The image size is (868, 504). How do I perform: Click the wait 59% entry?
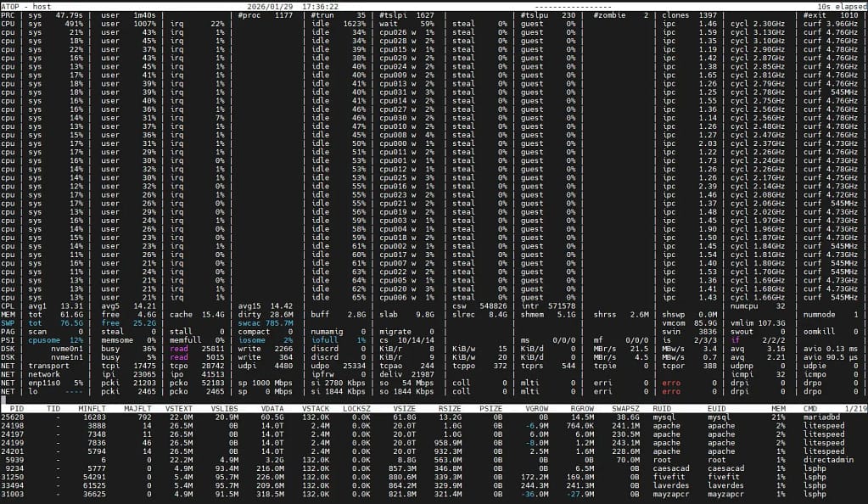(x=407, y=24)
